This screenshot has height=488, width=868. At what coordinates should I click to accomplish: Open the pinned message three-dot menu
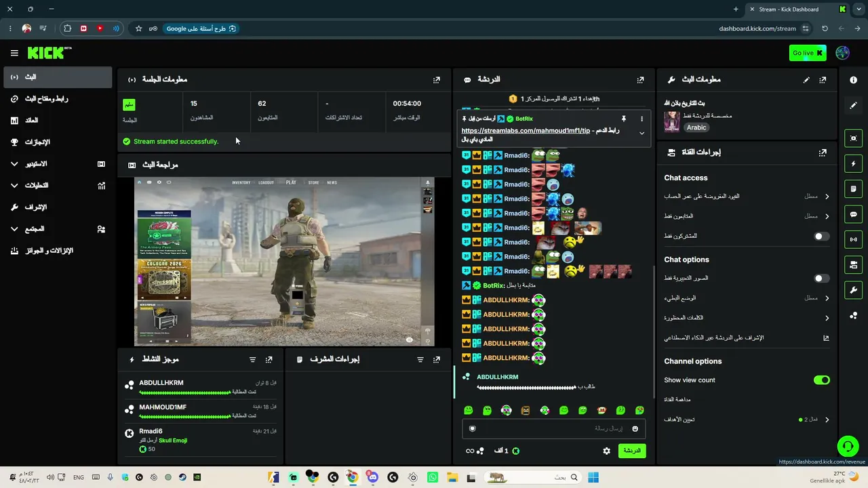coord(642,119)
